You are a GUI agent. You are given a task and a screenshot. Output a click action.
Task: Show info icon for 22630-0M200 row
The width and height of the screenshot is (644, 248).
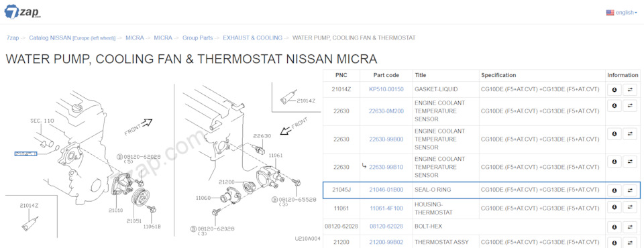[x=614, y=106]
